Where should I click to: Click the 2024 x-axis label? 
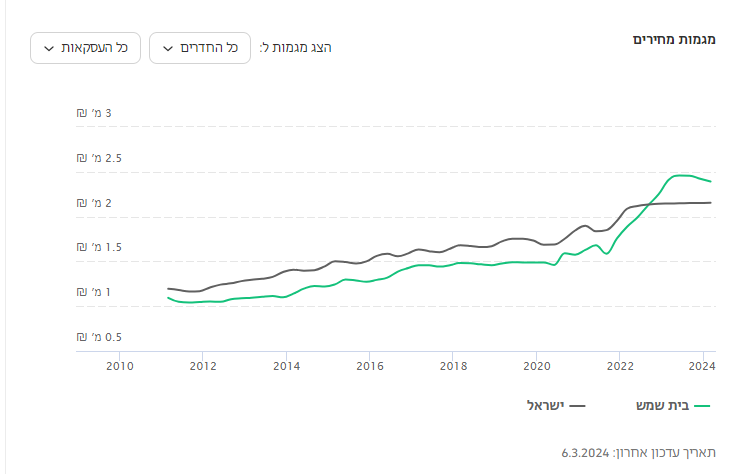point(703,366)
